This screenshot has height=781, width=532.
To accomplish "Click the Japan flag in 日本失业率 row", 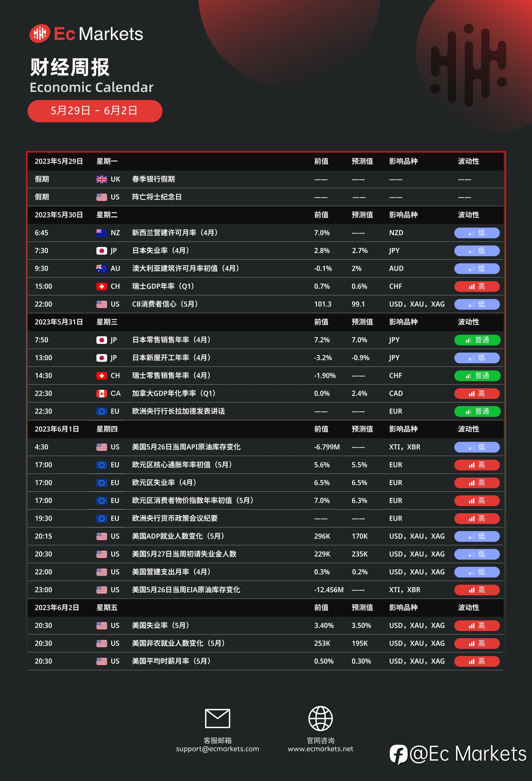I will (x=101, y=250).
